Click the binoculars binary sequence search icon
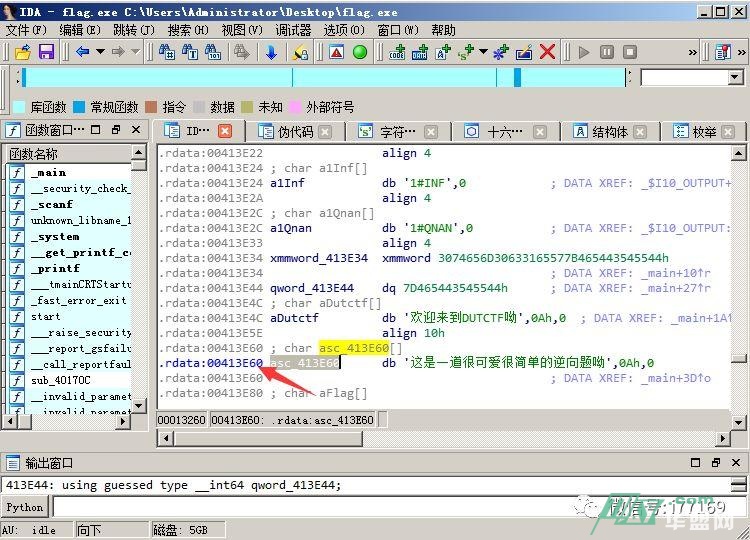The height and width of the screenshot is (540, 750). [213, 52]
